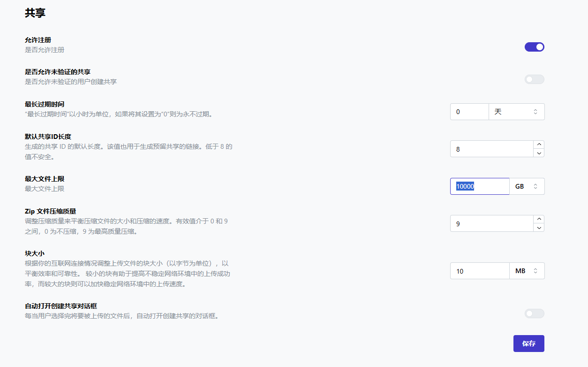Screen dimensions: 588x367
Task: Click the 共享 page heading
Action: [35, 13]
